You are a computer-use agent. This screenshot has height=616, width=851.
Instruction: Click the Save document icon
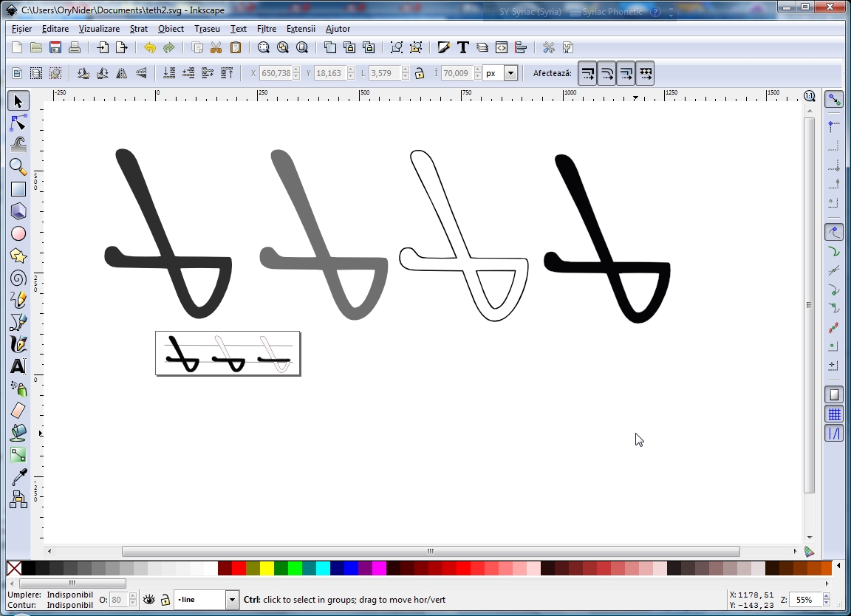55,48
